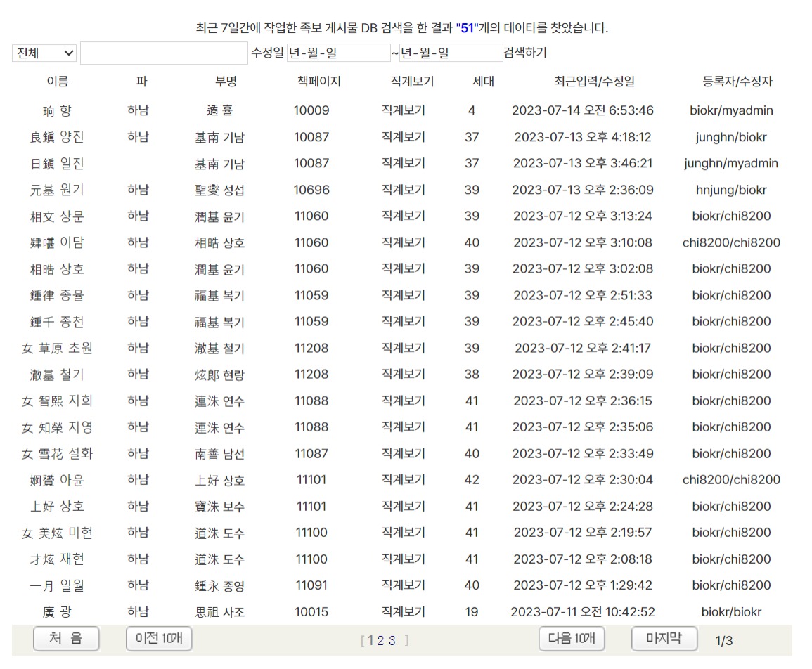The width and height of the screenshot is (812, 669).
Task: Open 직계보기 for 元基 원기
Action: click(x=403, y=190)
